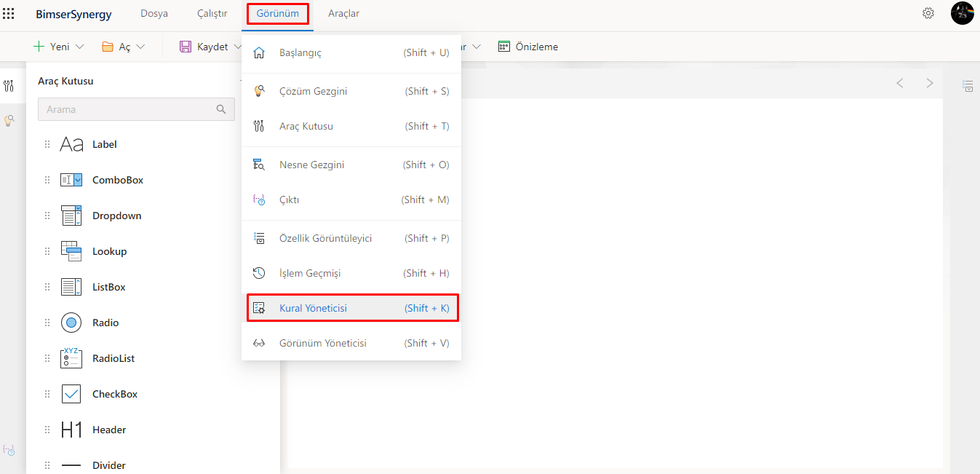The height and width of the screenshot is (474, 980).
Task: Choose Araç Kutusu menu entry
Action: point(351,126)
